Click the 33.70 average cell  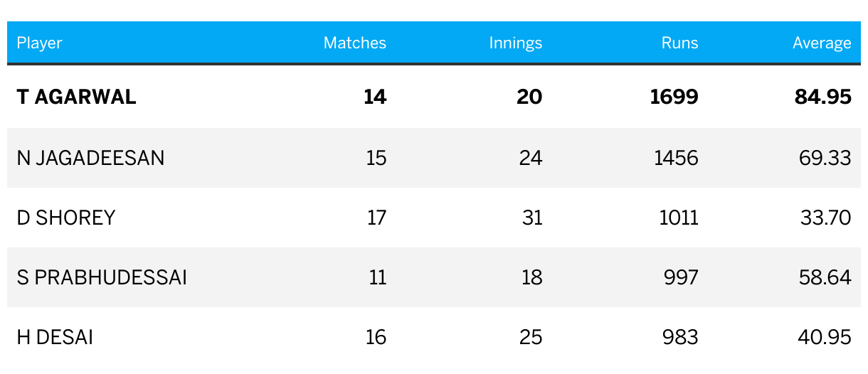826,217
